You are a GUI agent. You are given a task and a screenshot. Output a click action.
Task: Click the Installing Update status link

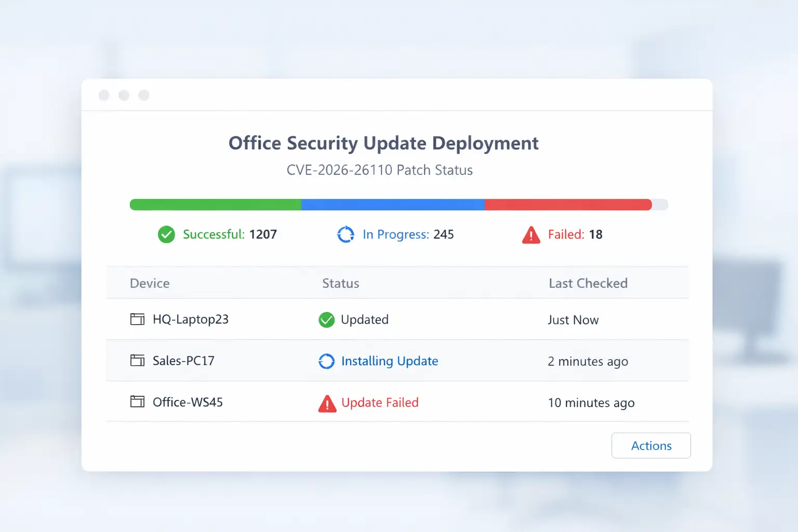(389, 361)
